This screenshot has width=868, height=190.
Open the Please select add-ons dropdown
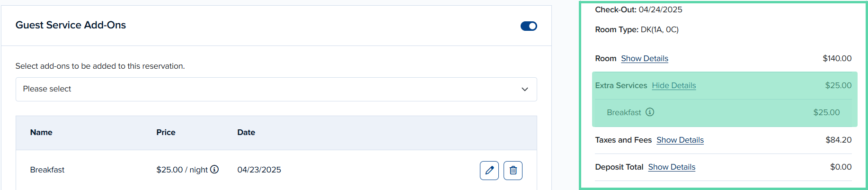pyautogui.click(x=276, y=89)
